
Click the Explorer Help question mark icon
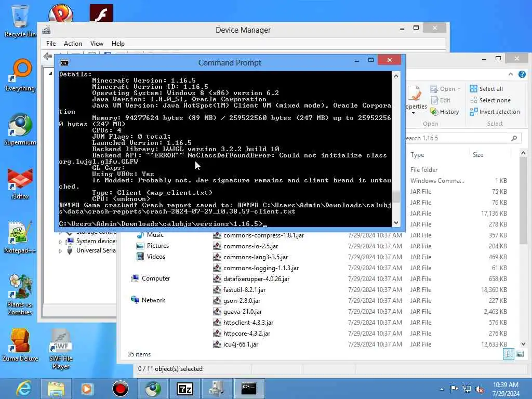click(522, 74)
